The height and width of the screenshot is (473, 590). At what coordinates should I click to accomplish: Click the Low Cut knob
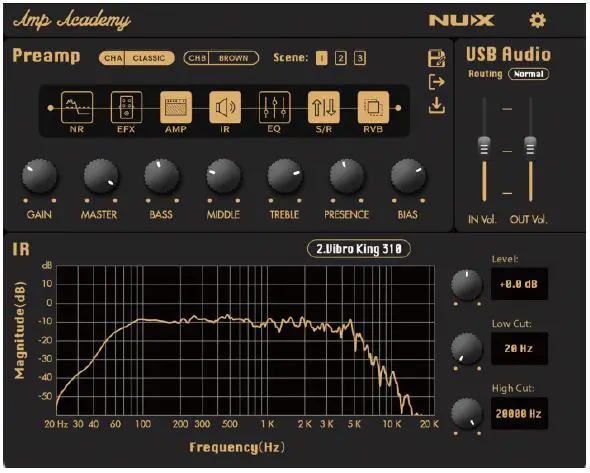pos(467,349)
